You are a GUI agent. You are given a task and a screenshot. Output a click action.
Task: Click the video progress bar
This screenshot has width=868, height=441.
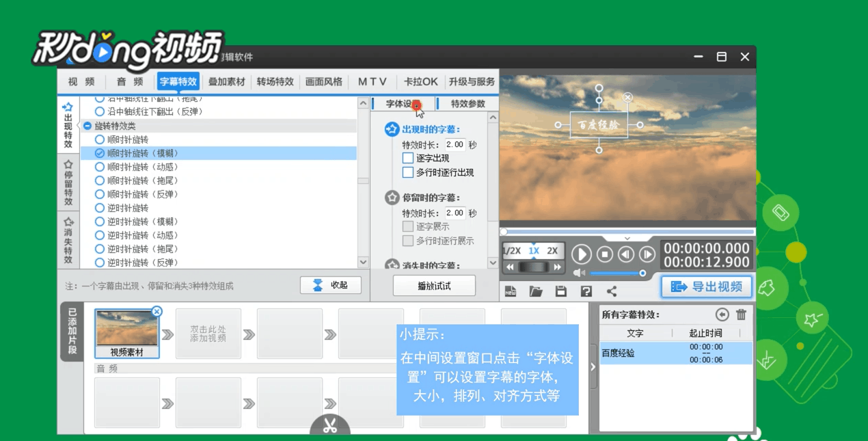[x=627, y=232]
